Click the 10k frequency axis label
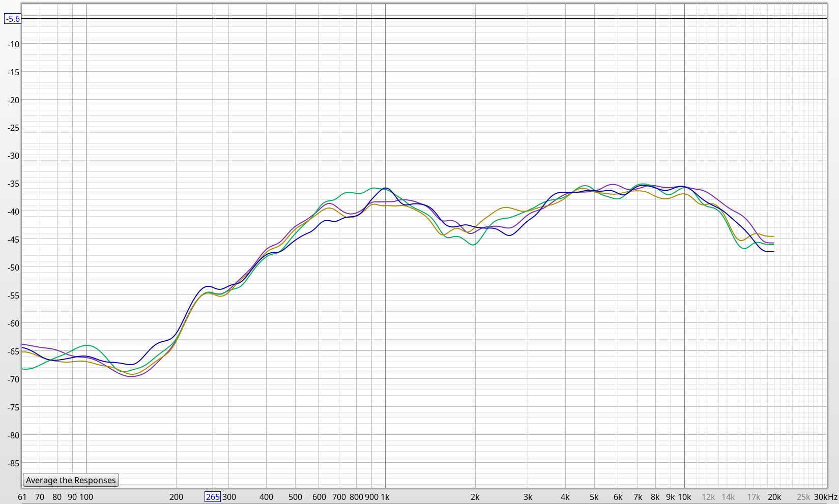Screen dimensions: 839x504 (684, 497)
